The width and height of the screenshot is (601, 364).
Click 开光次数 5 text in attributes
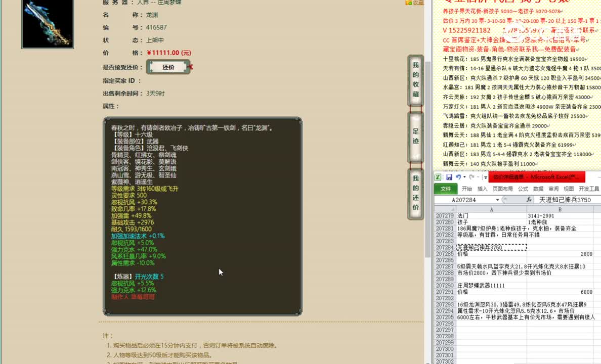point(149,276)
